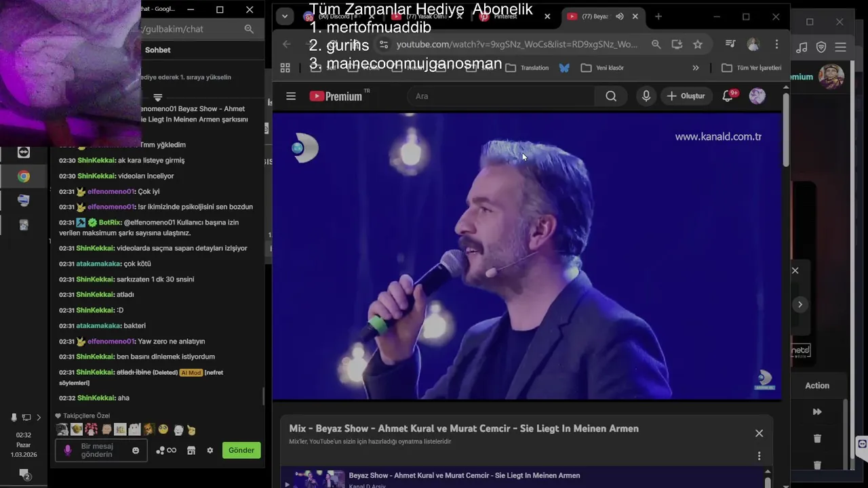
Task: Open a new tab with plus button
Action: (x=658, y=16)
